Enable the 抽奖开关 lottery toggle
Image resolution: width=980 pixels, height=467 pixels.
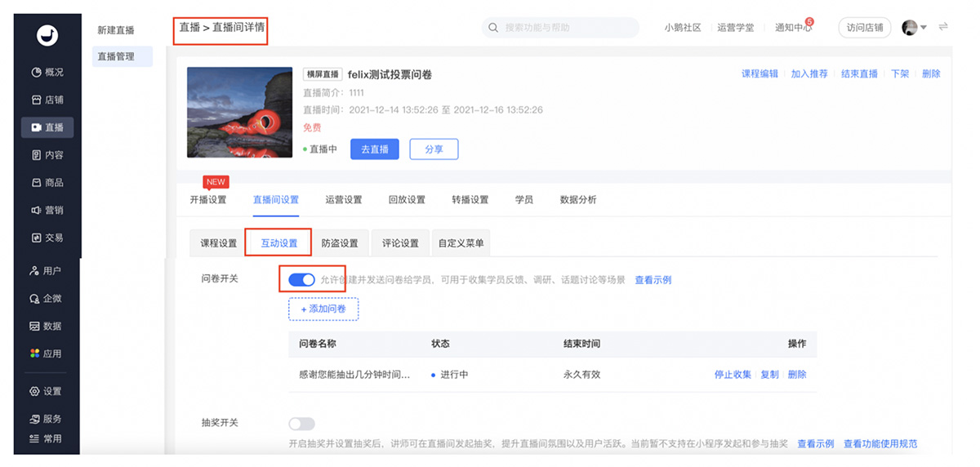[301, 424]
